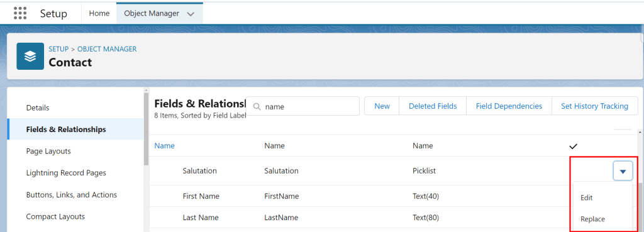Open the Salutation row action dropdown
644x232 pixels.
(x=623, y=171)
